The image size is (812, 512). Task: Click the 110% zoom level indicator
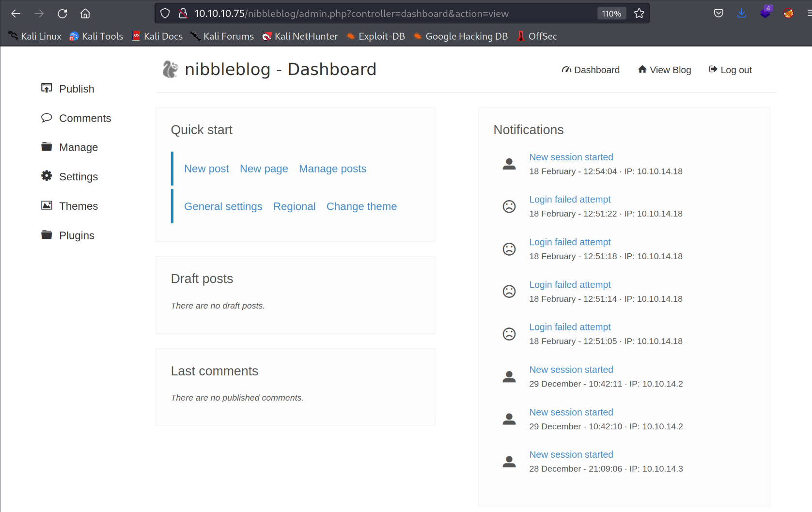(x=611, y=14)
